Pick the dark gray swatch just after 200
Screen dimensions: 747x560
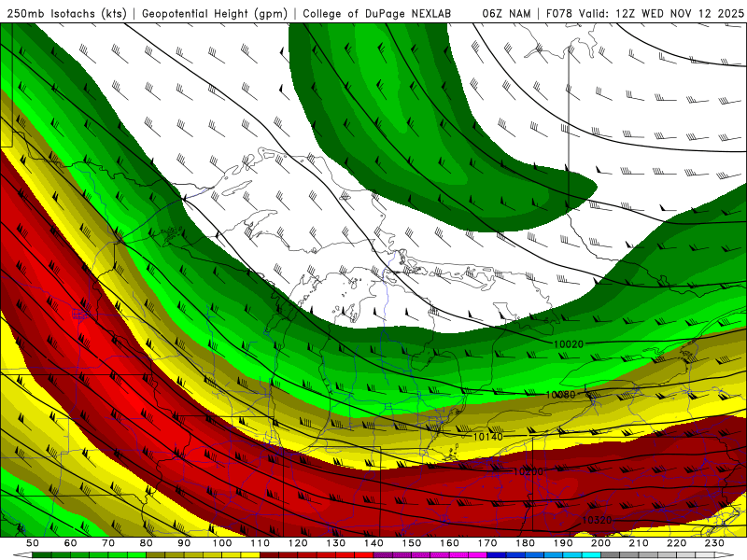(611, 555)
